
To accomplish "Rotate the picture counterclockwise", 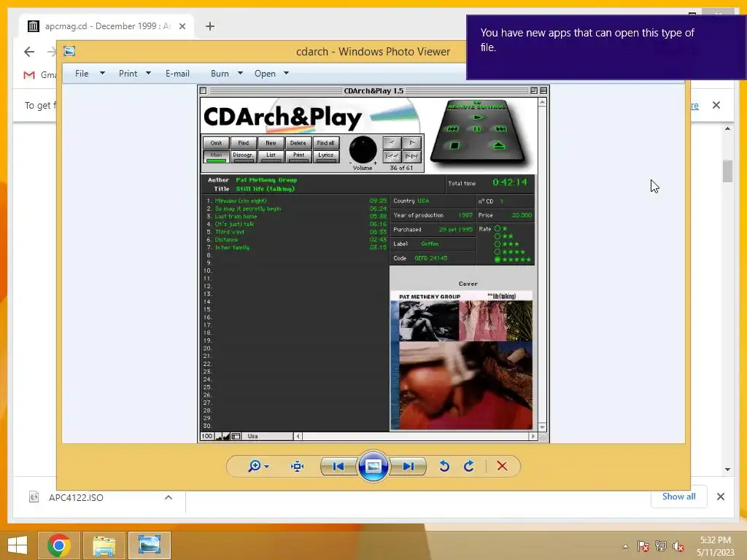I will click(444, 466).
